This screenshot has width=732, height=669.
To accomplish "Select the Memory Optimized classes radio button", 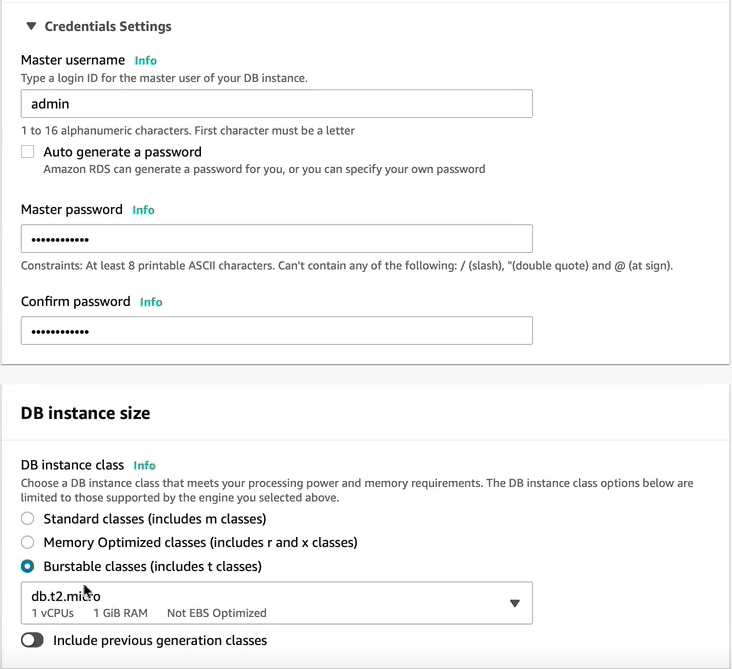I will pyautogui.click(x=28, y=543).
